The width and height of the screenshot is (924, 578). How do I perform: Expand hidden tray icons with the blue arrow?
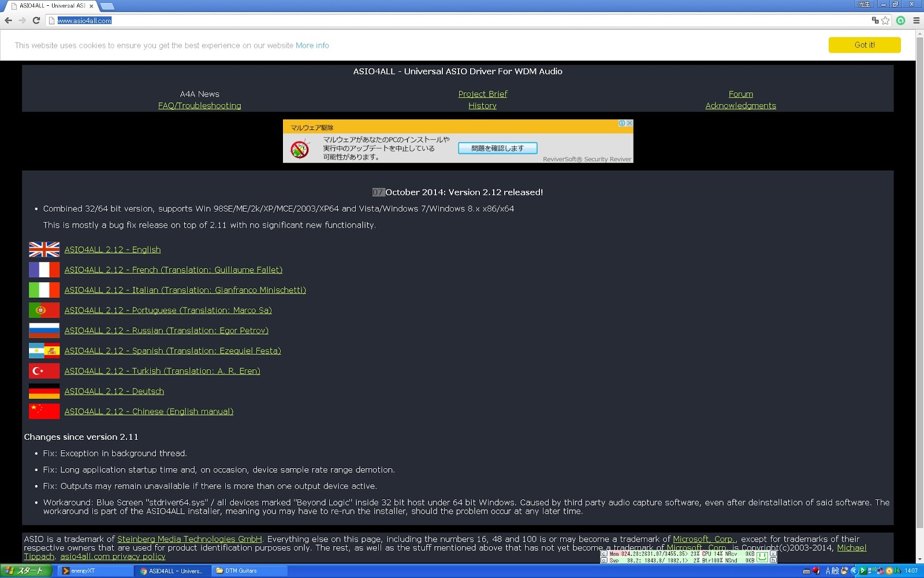tap(854, 570)
